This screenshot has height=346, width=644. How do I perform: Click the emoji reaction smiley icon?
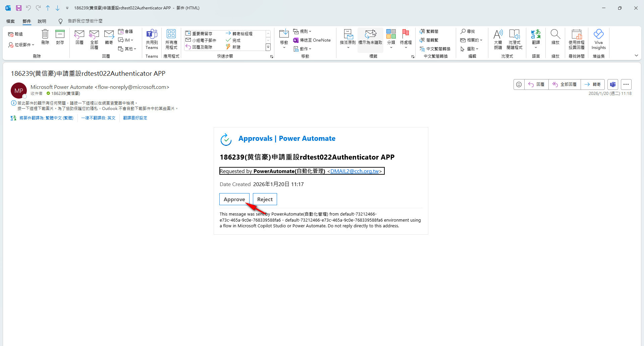click(x=519, y=84)
